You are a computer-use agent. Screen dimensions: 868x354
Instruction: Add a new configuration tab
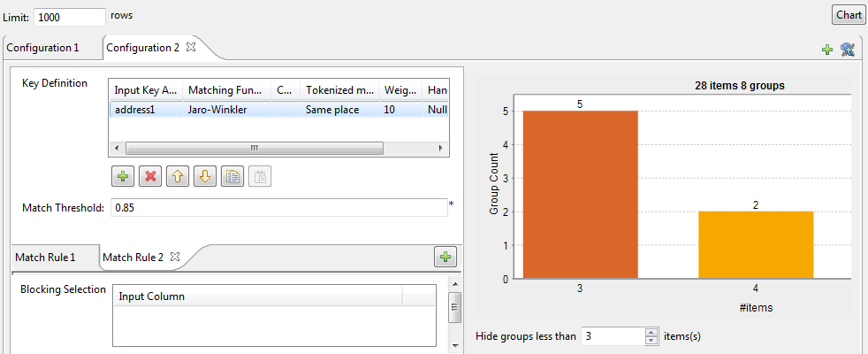(x=827, y=50)
